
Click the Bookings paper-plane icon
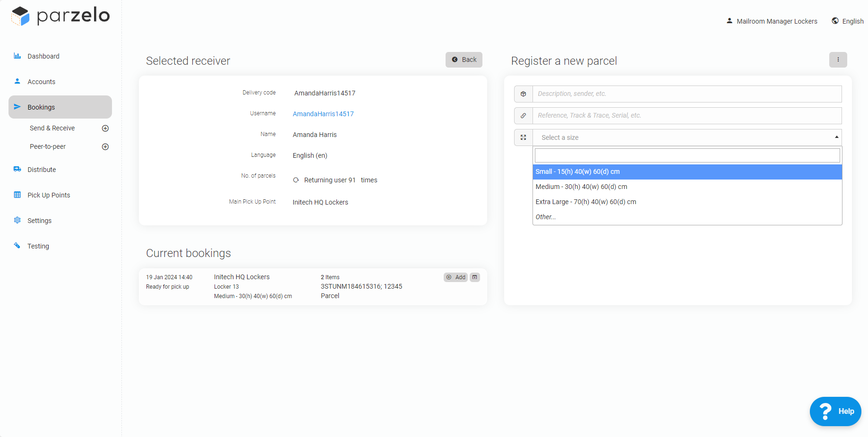pyautogui.click(x=17, y=107)
